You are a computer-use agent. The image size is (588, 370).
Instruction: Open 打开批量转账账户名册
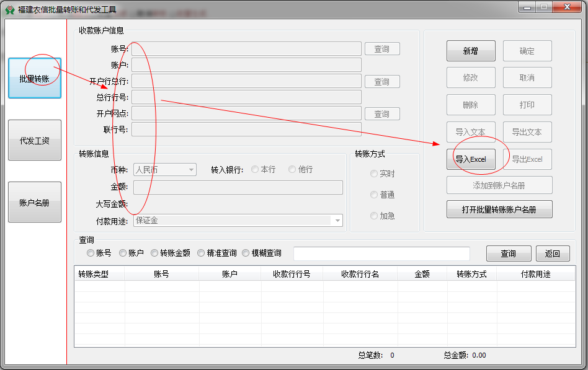pos(499,209)
